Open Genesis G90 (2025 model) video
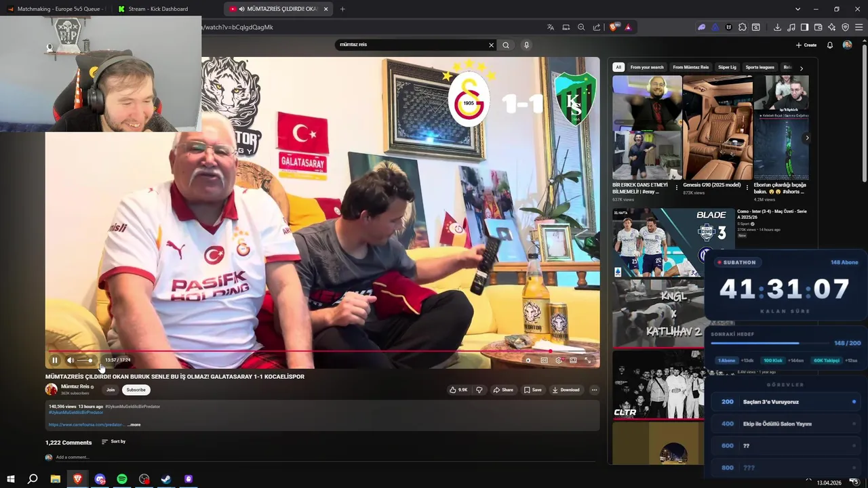Viewport: 868px width, 488px height. click(x=717, y=127)
